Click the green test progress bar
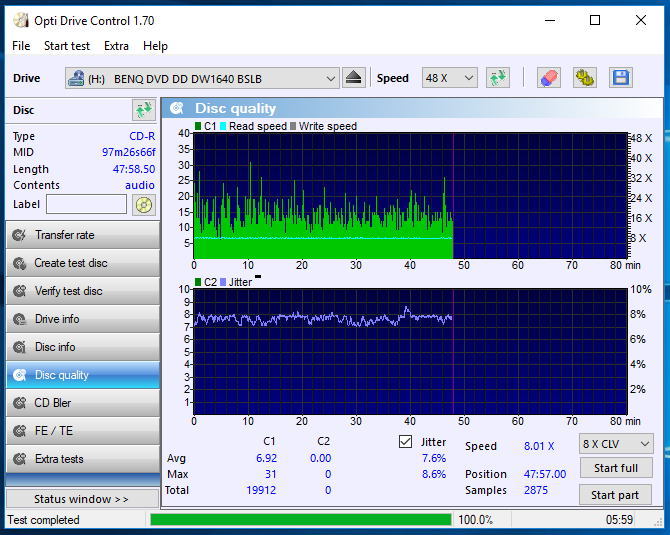This screenshot has width=670, height=535. [301, 520]
